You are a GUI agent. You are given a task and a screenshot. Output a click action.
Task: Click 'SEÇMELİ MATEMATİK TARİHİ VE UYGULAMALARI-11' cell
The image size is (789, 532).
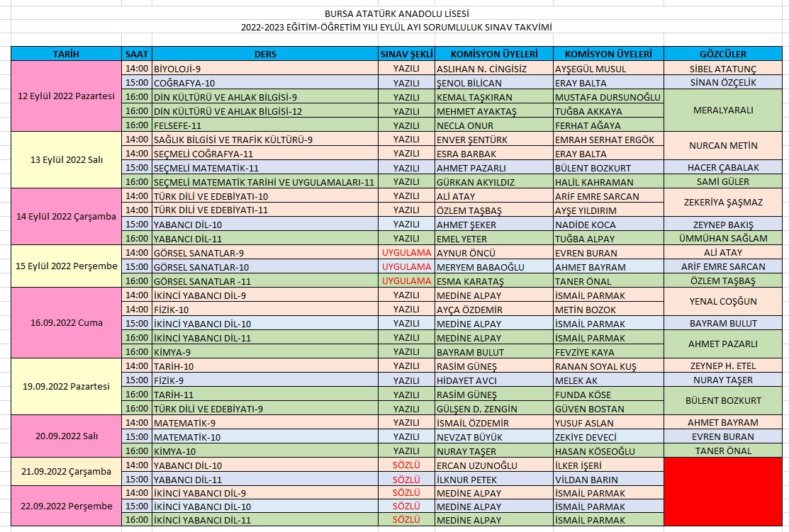click(265, 182)
